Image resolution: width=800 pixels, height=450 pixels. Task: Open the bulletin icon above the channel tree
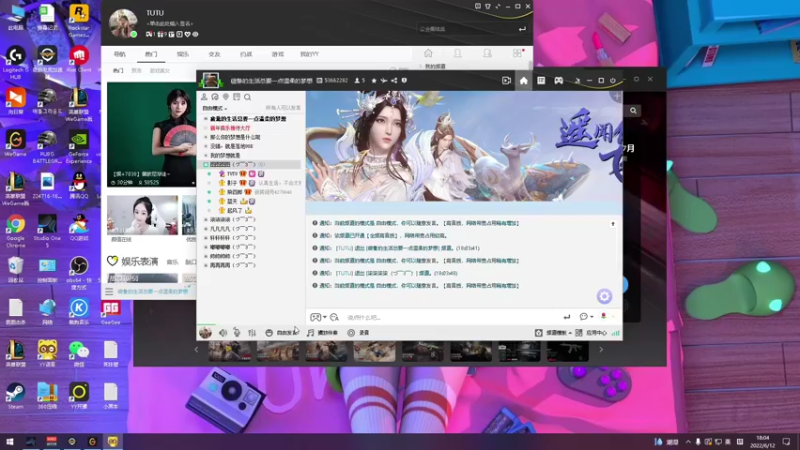[x=237, y=97]
